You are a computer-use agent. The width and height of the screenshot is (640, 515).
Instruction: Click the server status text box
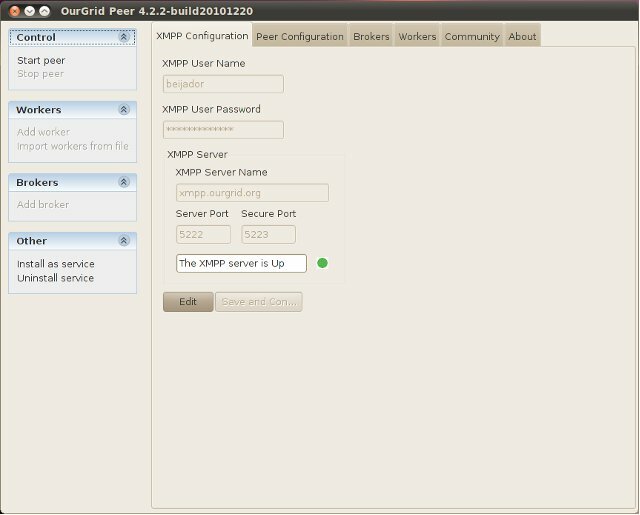tap(241, 264)
